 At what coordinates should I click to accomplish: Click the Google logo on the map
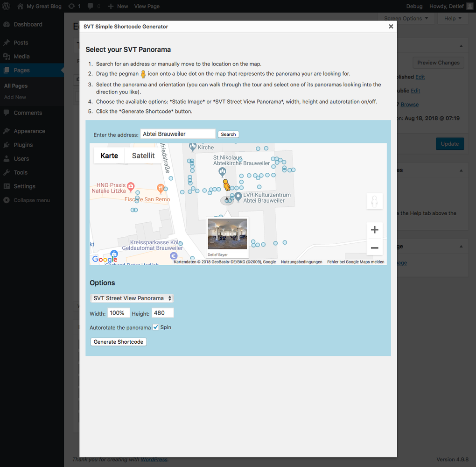point(105,258)
